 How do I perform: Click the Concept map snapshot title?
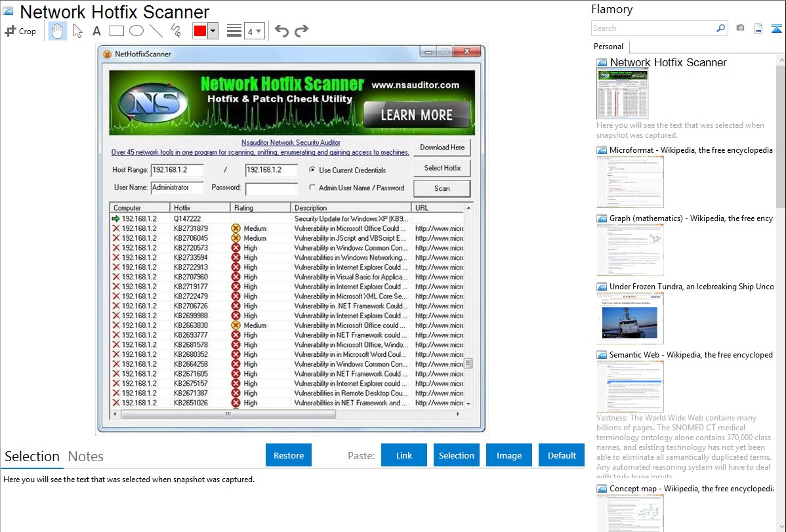pos(692,488)
